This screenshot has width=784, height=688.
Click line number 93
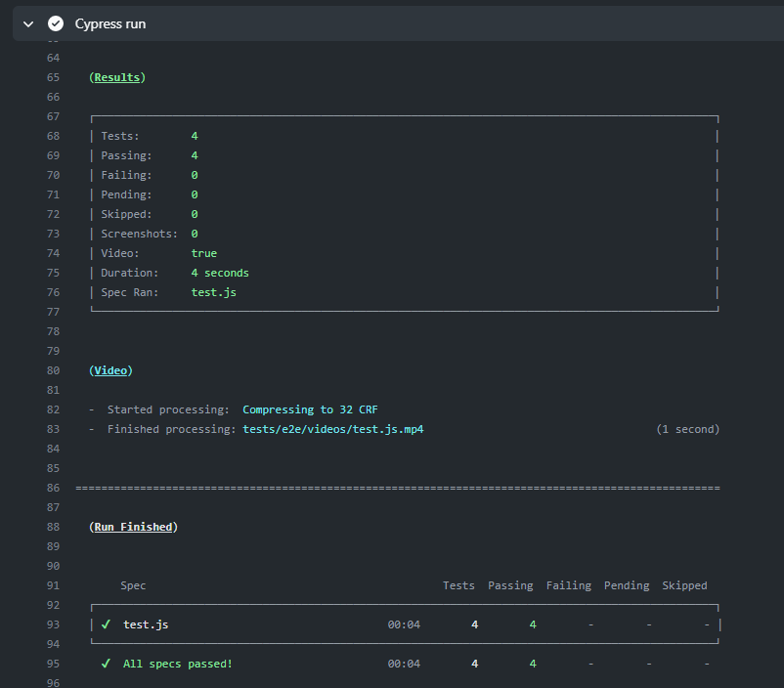(53, 624)
